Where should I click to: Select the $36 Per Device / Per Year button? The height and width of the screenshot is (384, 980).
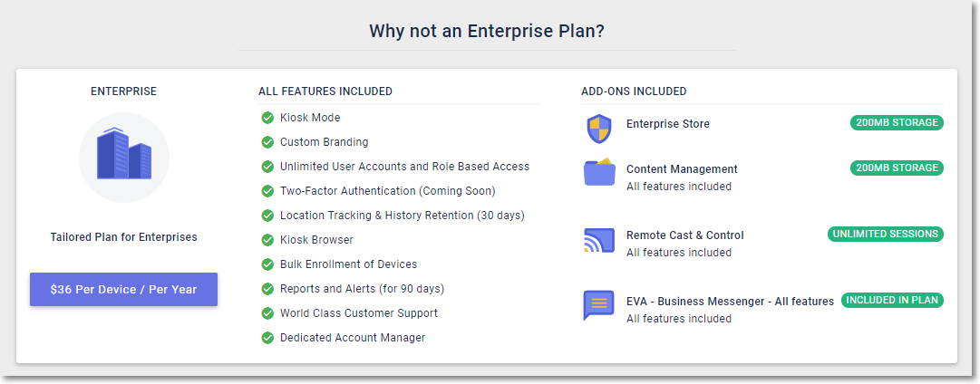tap(124, 289)
